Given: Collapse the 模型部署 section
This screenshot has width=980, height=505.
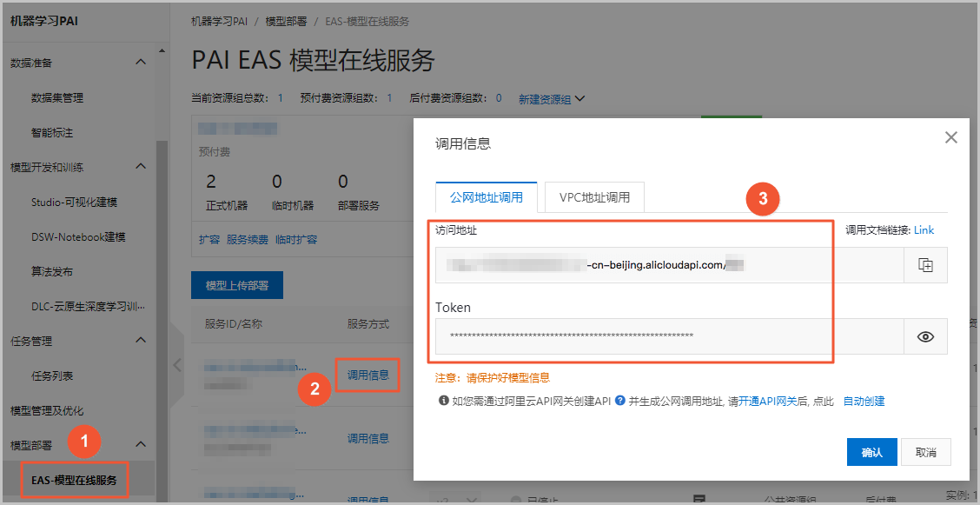Looking at the screenshot, I should coord(142,445).
